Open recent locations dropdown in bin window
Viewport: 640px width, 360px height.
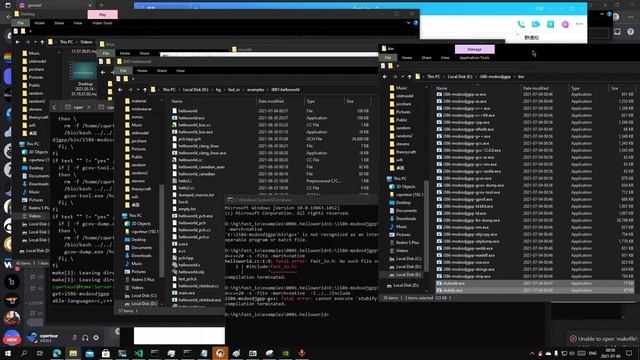click(402, 77)
